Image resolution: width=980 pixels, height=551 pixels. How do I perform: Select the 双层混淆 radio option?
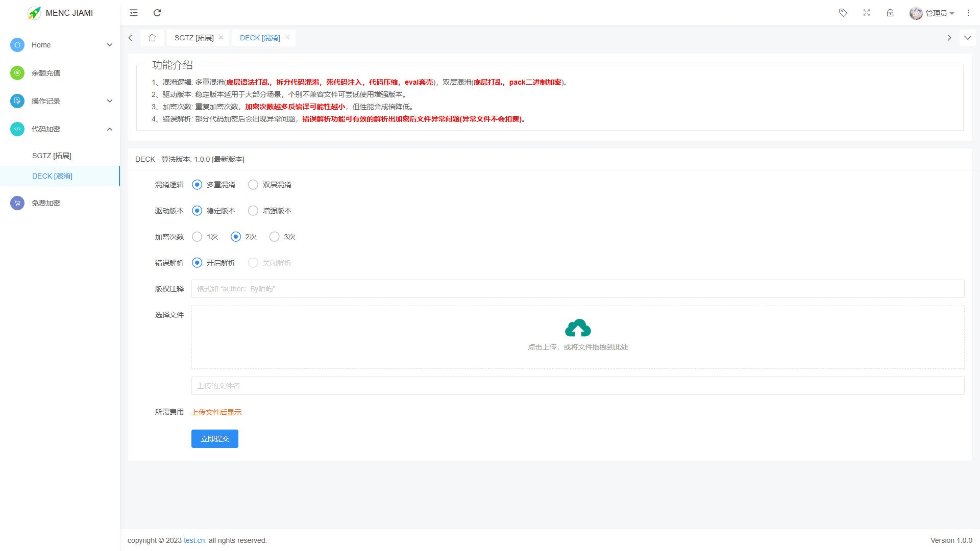(x=253, y=185)
